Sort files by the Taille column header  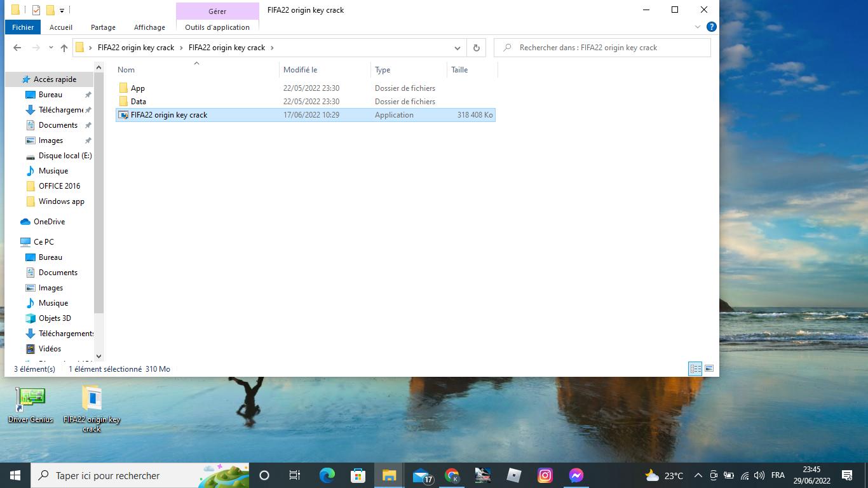[x=459, y=70]
